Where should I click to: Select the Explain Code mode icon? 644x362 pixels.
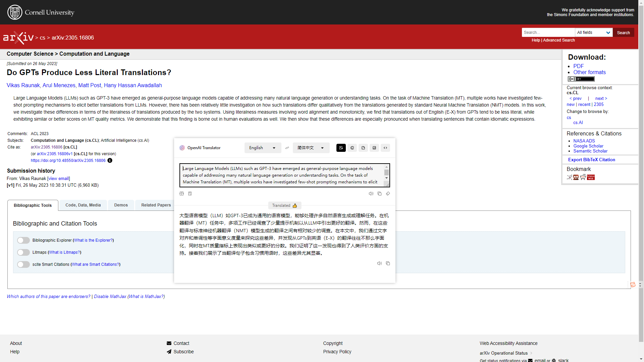(385, 148)
